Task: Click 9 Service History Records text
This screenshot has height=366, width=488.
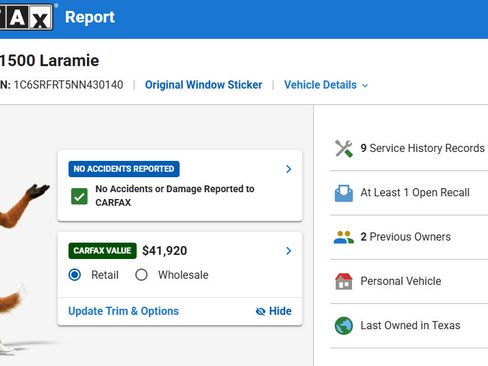Action: [x=422, y=148]
